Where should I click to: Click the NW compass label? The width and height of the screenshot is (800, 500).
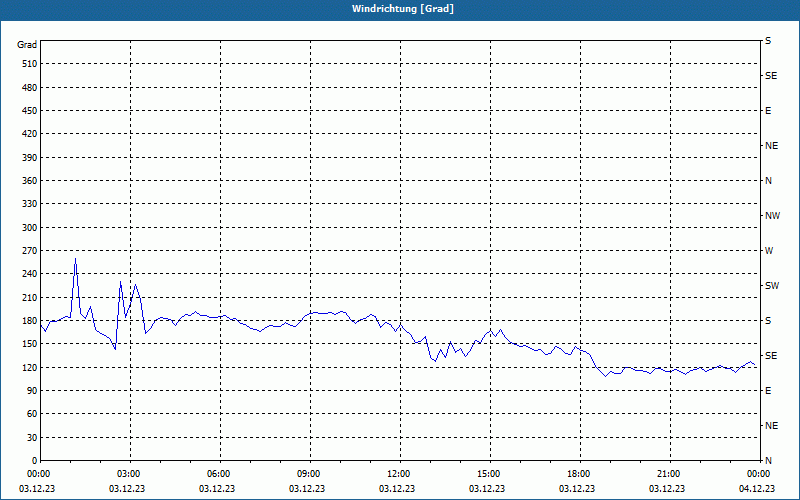pos(772,216)
